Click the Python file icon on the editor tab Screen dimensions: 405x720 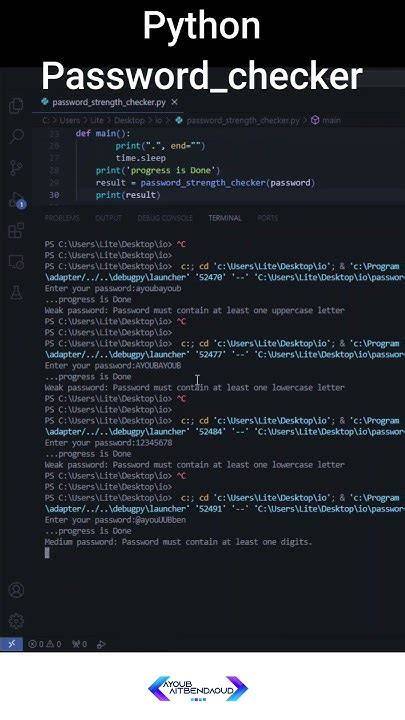tap(45, 102)
